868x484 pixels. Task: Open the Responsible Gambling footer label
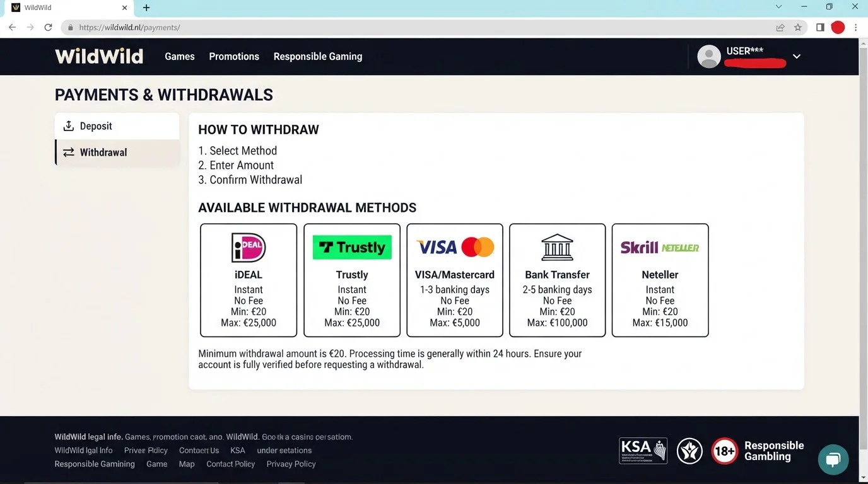pos(774,451)
